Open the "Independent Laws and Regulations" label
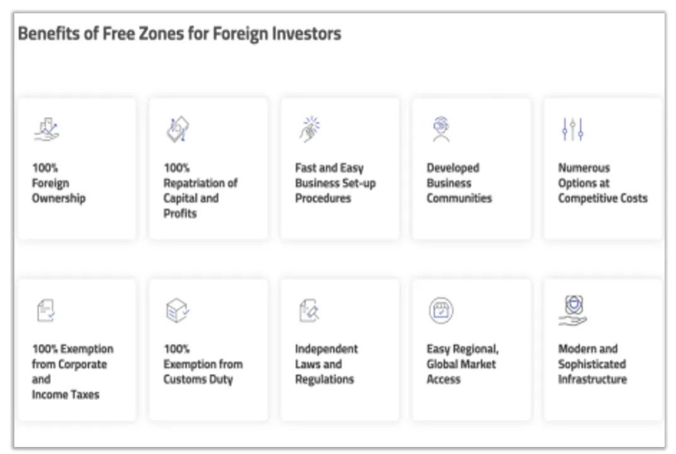 pos(326,364)
